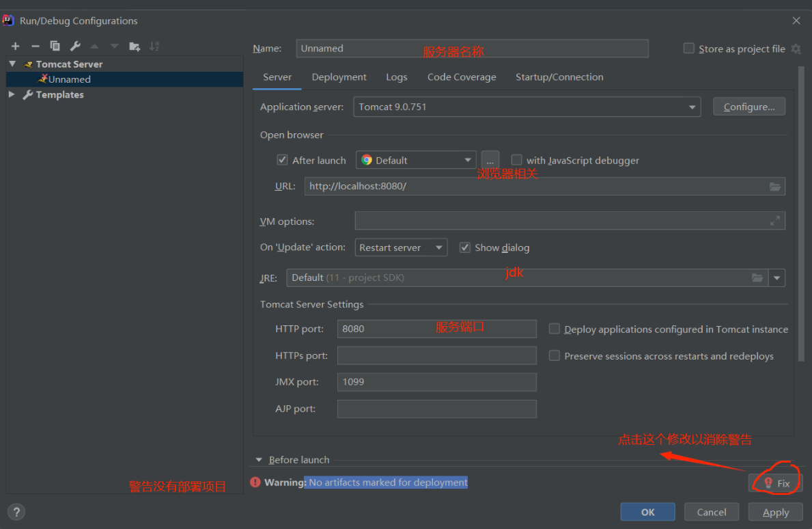Switch to the Code Coverage tab
Viewport: 812px width, 529px height.
click(x=462, y=77)
